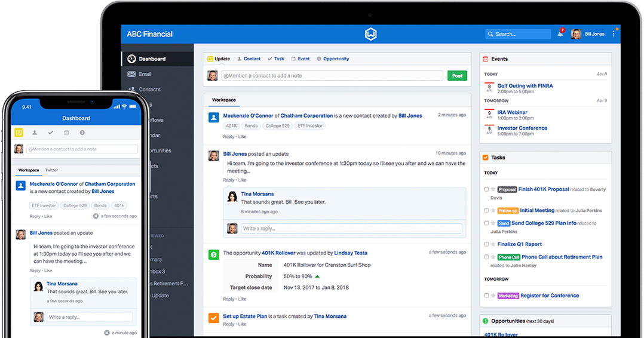Check off Initial Meeting task
This screenshot has height=338, width=644.
pos(486,210)
